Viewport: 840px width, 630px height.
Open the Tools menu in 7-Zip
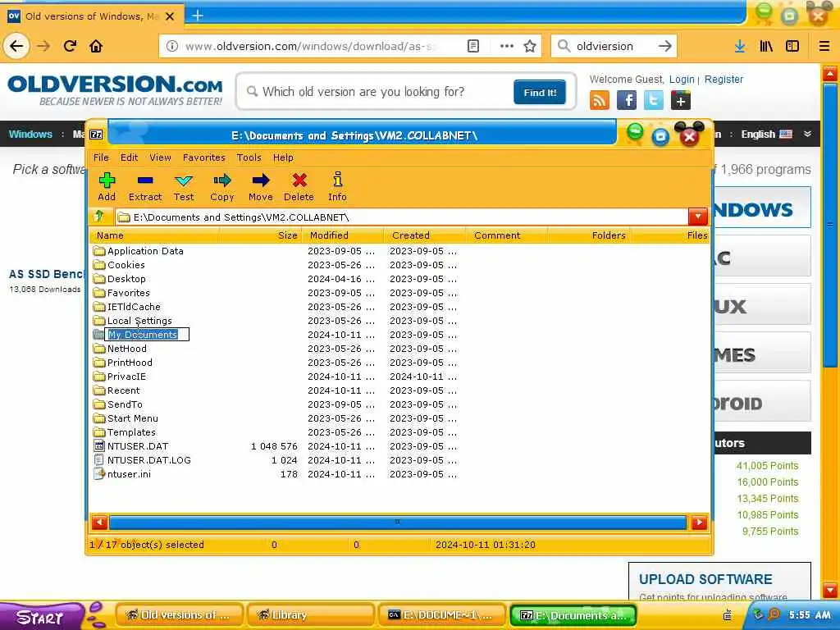point(249,157)
